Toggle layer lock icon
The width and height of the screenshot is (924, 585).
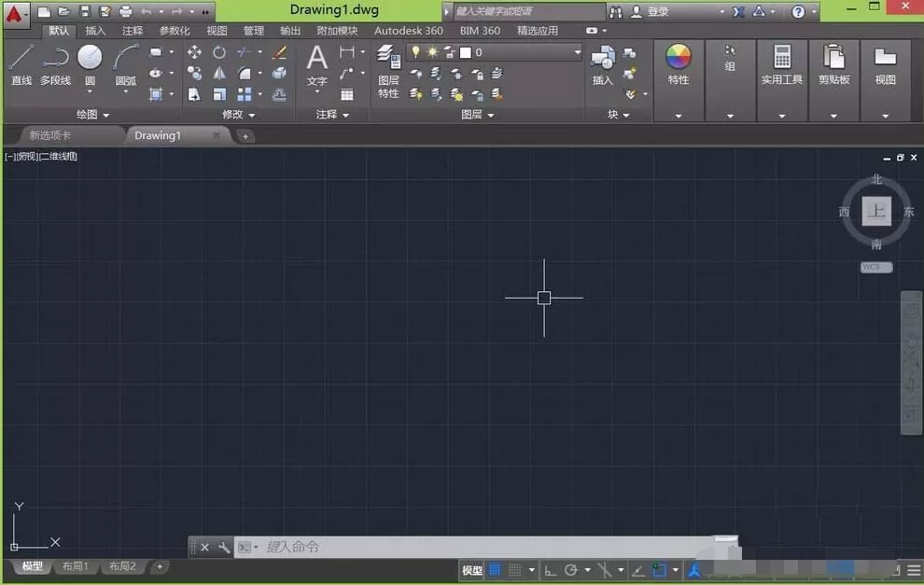coord(450,52)
